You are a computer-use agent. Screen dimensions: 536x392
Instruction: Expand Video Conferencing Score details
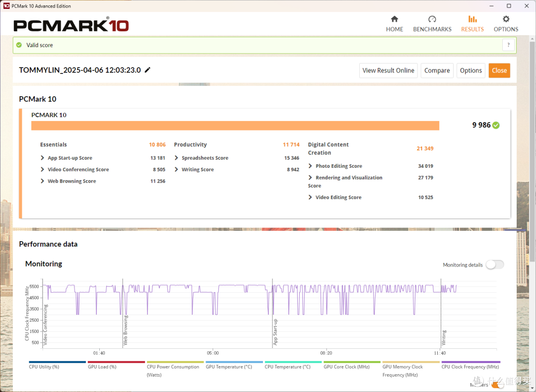(x=42, y=170)
